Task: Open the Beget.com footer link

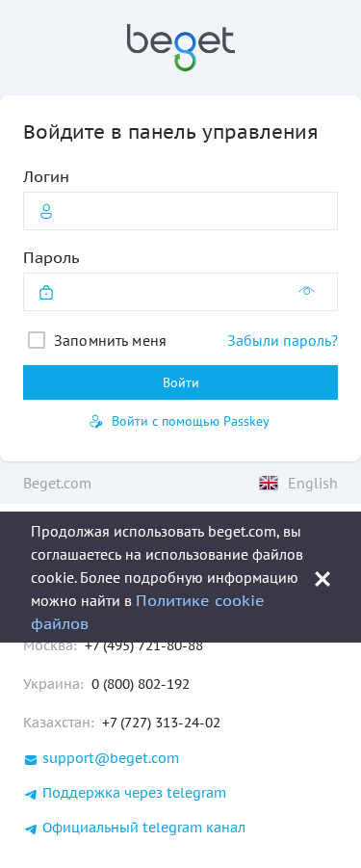Action: 57,484
